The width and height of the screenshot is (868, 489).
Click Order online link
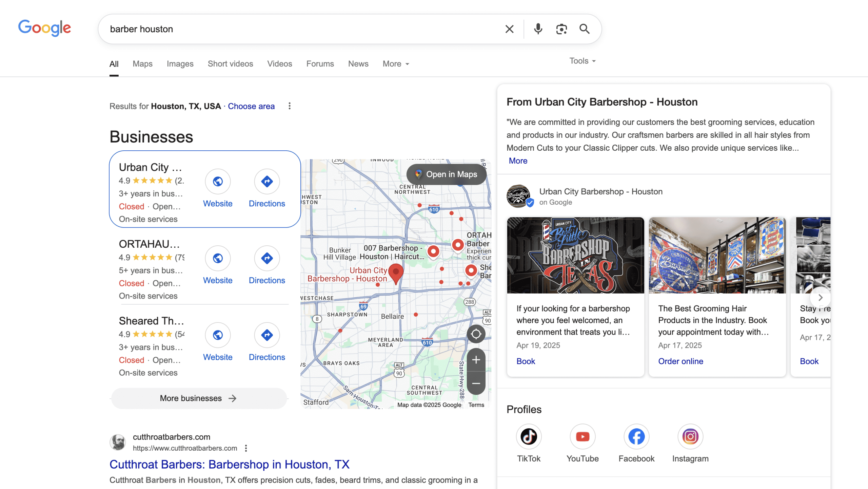coord(680,361)
